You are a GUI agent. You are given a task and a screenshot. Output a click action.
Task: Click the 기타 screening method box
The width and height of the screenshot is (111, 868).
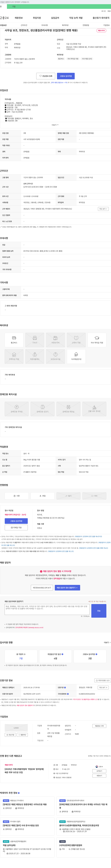(x=94, y=496)
